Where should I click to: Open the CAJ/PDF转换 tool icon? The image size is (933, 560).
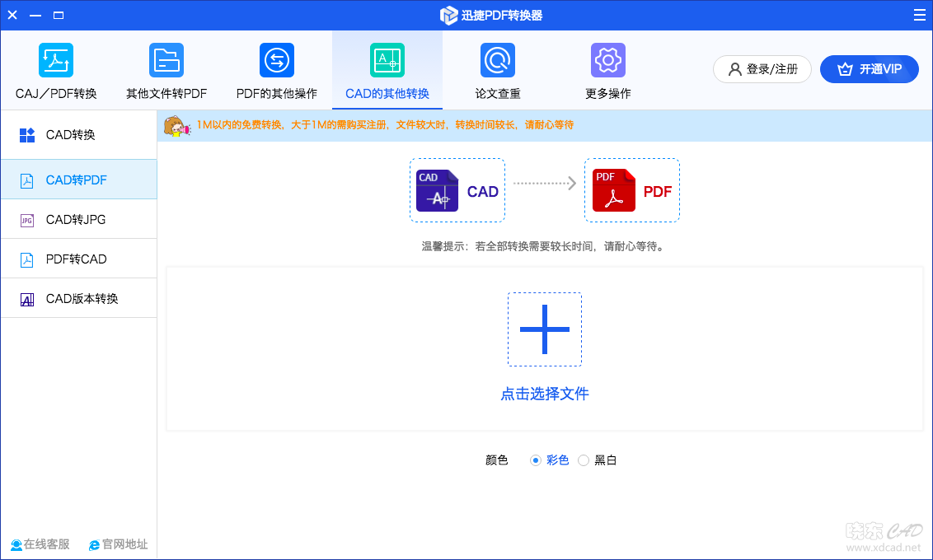(x=56, y=60)
